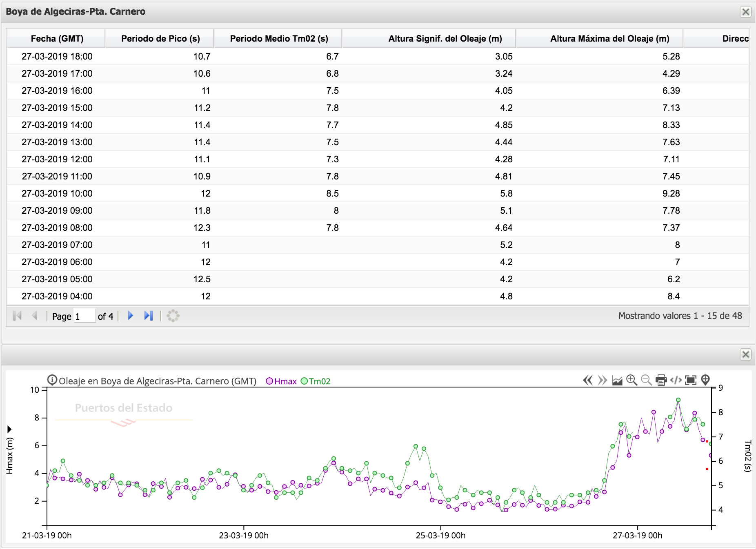Print the wave chart
756x549 pixels.
[661, 380]
